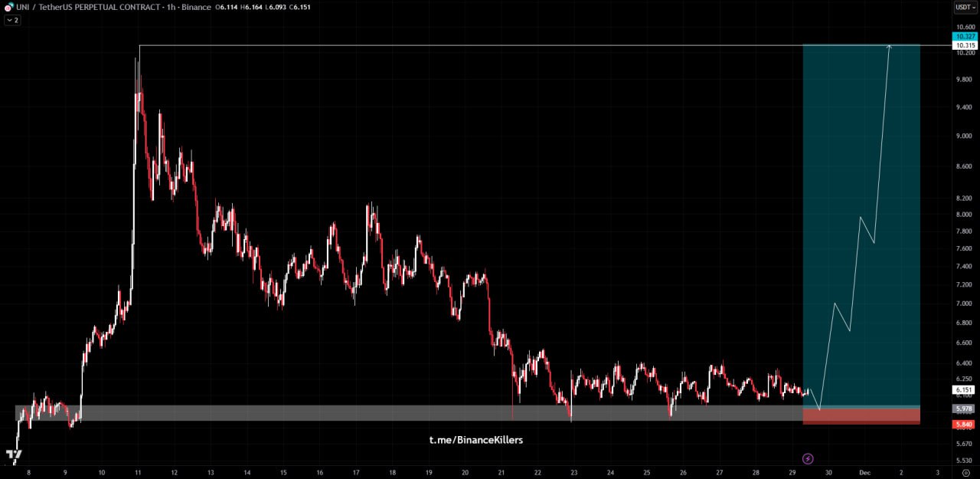980x479 pixels.
Task: Click the UNI coin logo icon
Action: (x=8, y=7)
